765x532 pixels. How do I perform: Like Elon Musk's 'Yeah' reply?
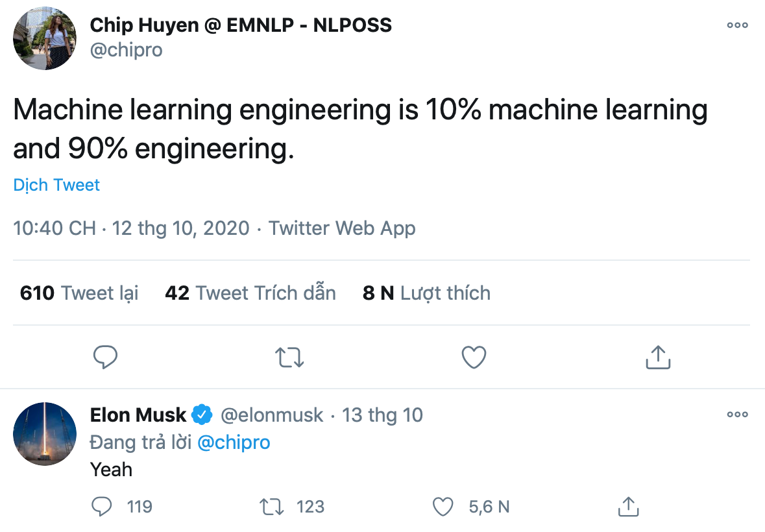(443, 507)
